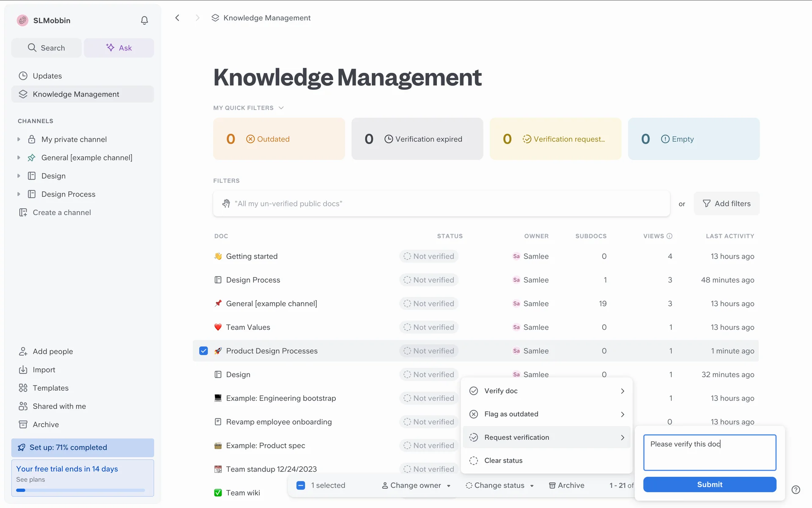Click the Add people icon
Viewport: 812px width, 508px height.
coord(23,351)
